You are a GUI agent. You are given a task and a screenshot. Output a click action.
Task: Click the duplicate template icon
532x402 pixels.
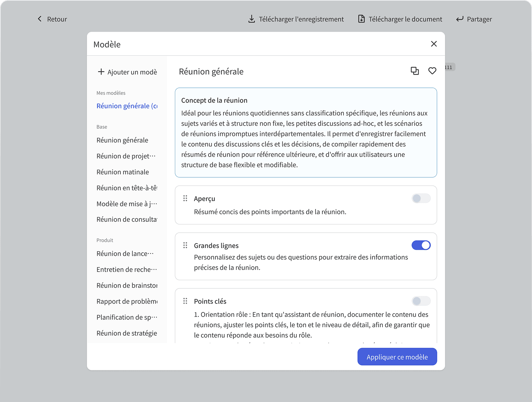point(415,71)
